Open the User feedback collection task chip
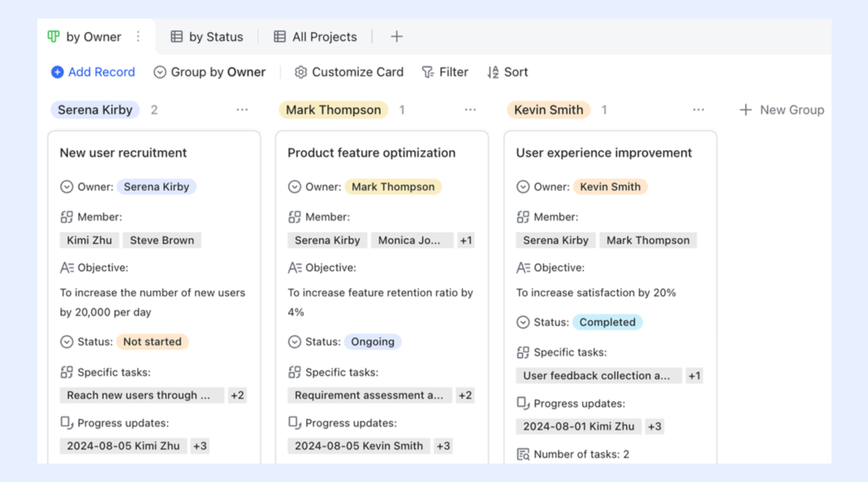 coord(599,376)
